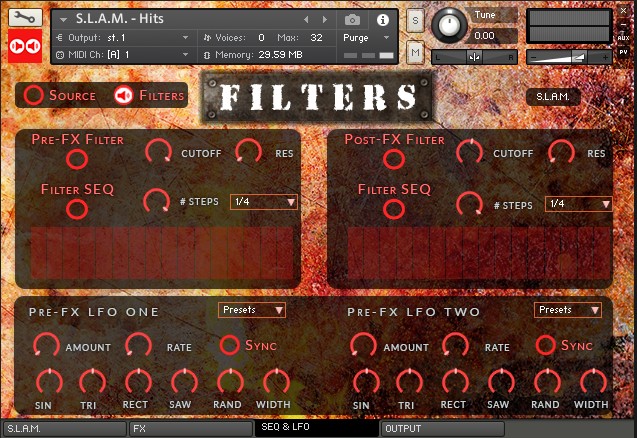Adjust the Pre-FX # STEPS knob
This screenshot has width=637, height=438.
click(156, 201)
